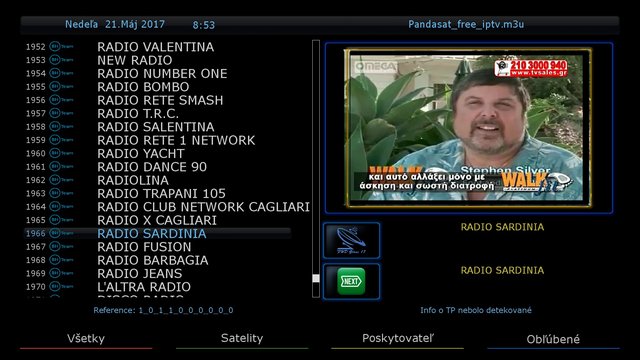The width and height of the screenshot is (640, 360).
Task: Click the stream icon beside RADIO YACHT
Action: (x=61, y=153)
